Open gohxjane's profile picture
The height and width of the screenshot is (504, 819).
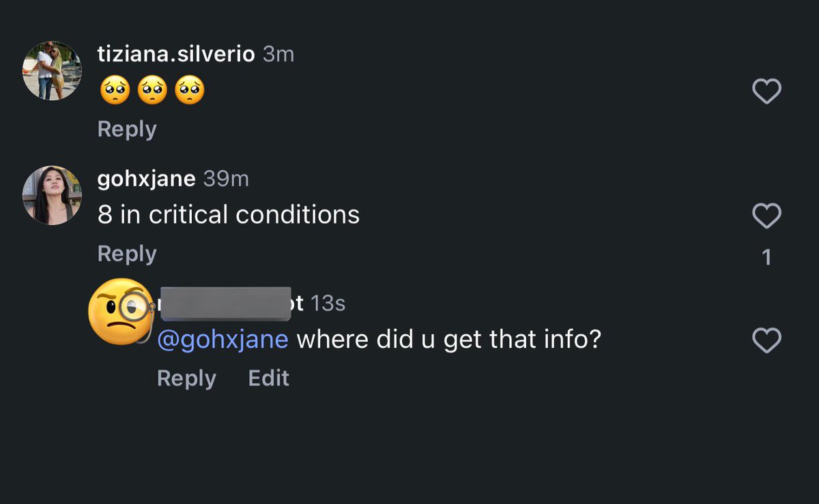pyautogui.click(x=52, y=195)
